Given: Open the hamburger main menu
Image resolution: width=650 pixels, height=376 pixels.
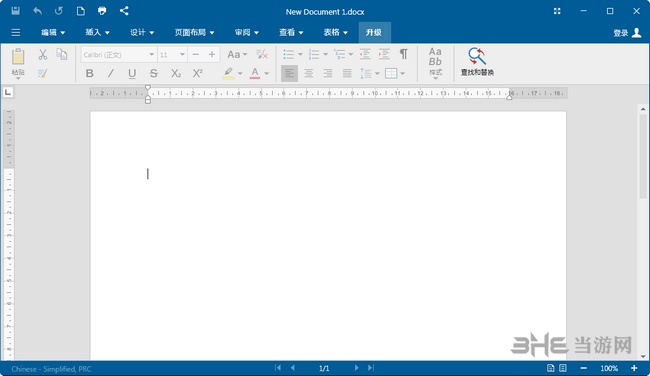Looking at the screenshot, I should 16,32.
